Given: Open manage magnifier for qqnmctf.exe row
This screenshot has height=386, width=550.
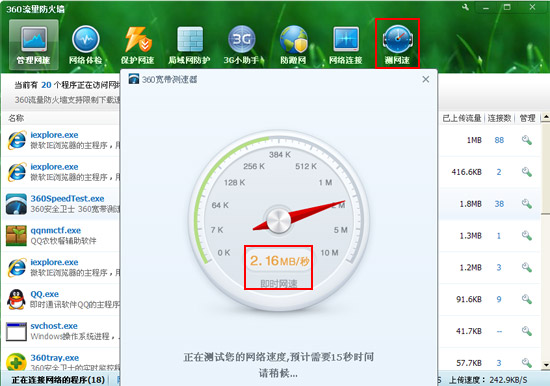Looking at the screenshot, I should click(526, 235).
